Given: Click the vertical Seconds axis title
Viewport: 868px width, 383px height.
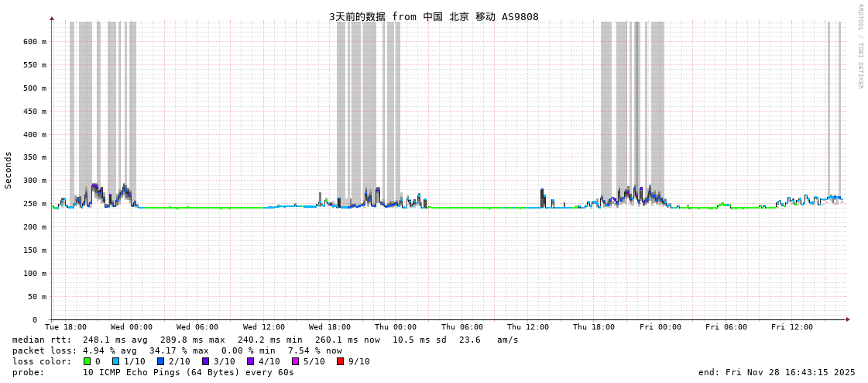Looking at the screenshot, I should click(9, 170).
